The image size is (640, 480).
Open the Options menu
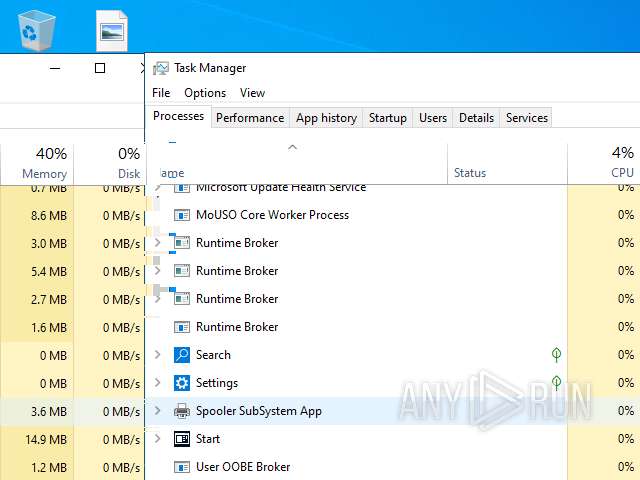(x=205, y=93)
